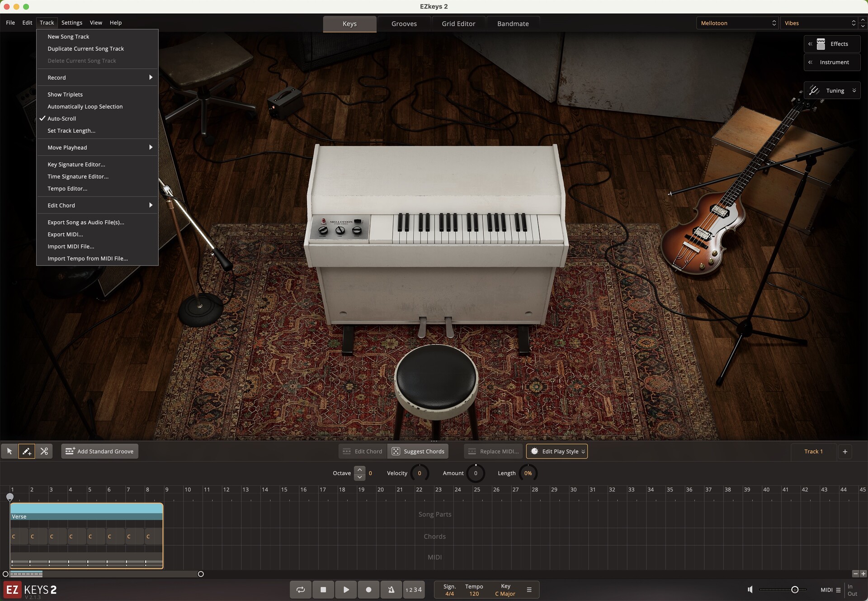Viewport: 868px width, 601px height.
Task: Enable Automatically Loop Selection
Action: click(x=85, y=107)
